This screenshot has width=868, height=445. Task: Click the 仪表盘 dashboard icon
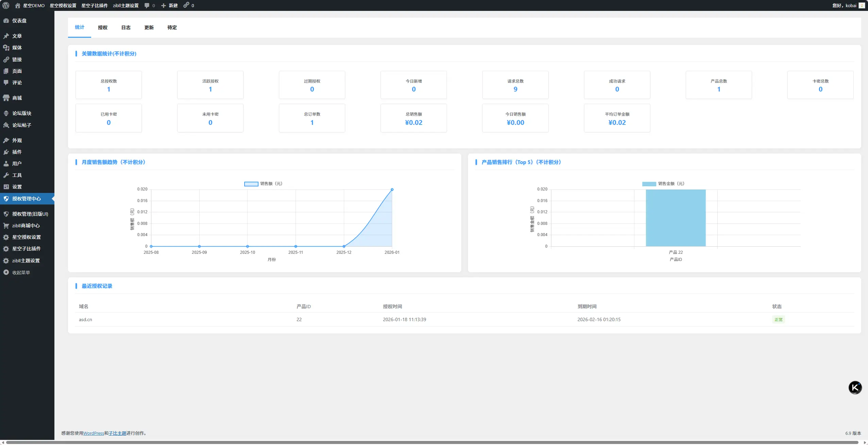6,21
